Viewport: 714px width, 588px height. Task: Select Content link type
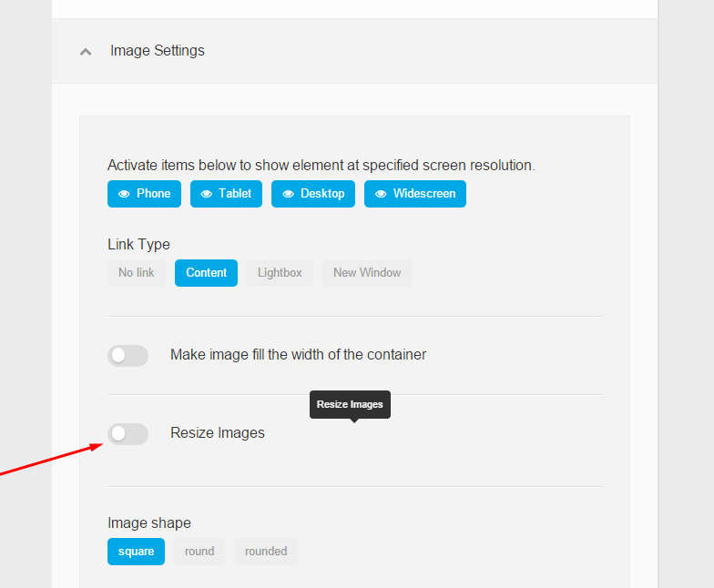click(206, 273)
